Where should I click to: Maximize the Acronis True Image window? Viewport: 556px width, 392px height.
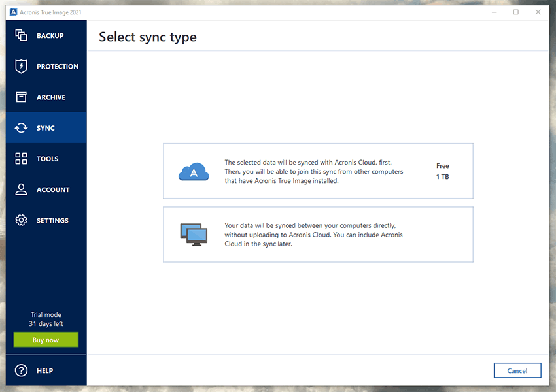coord(516,12)
